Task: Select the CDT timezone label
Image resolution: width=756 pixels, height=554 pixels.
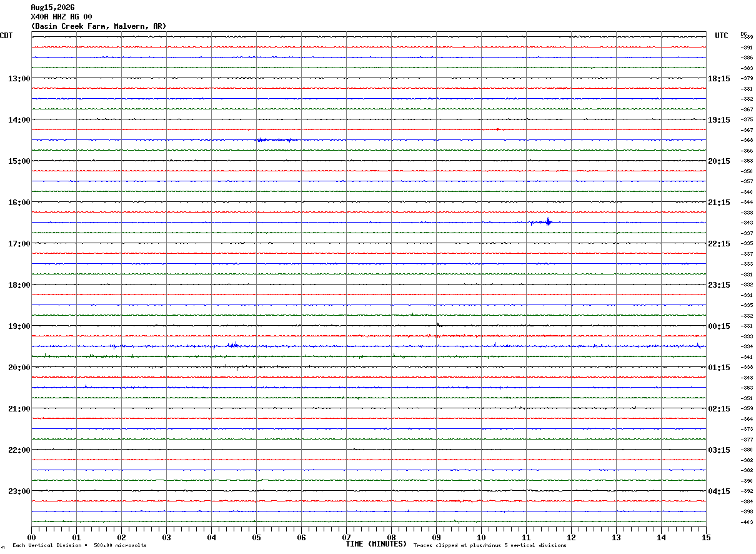Action: tap(6, 36)
